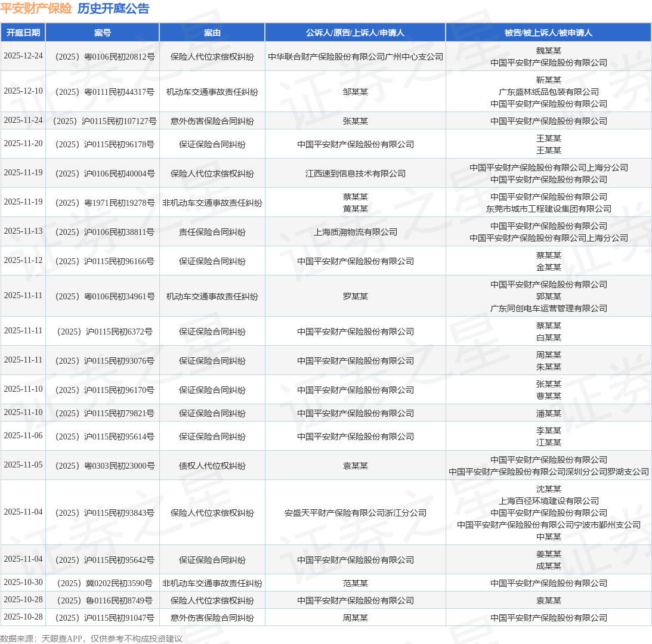
Task: Click plaintiff 罗某某
Action: [x=355, y=296]
